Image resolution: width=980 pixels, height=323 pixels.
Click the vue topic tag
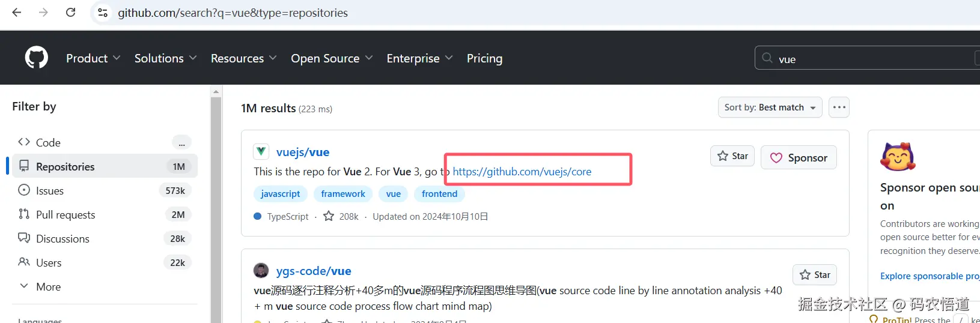pos(394,194)
